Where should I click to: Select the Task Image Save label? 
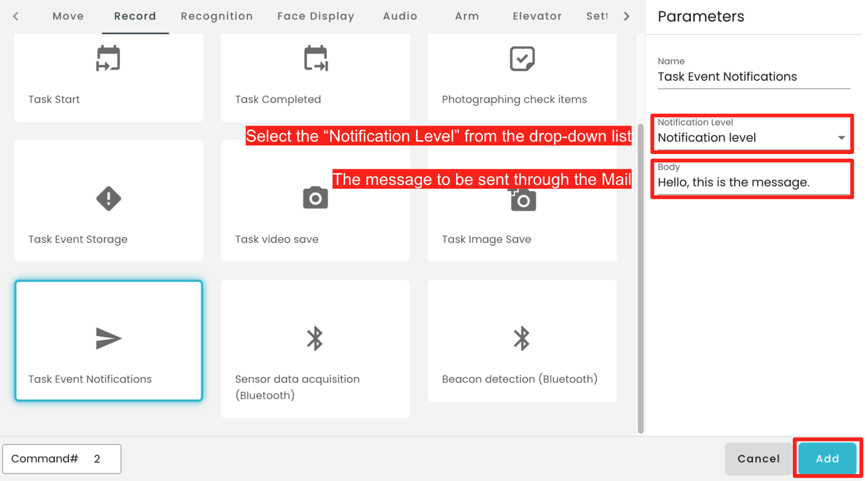point(487,239)
